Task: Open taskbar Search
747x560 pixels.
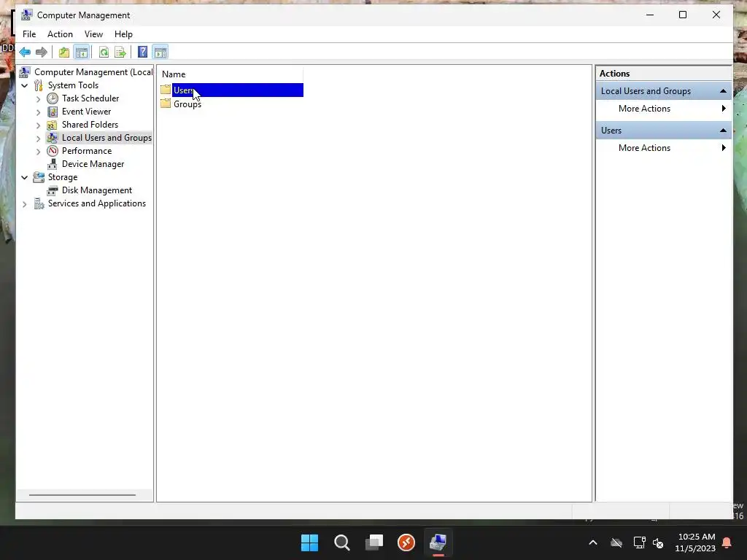Action: (342, 542)
